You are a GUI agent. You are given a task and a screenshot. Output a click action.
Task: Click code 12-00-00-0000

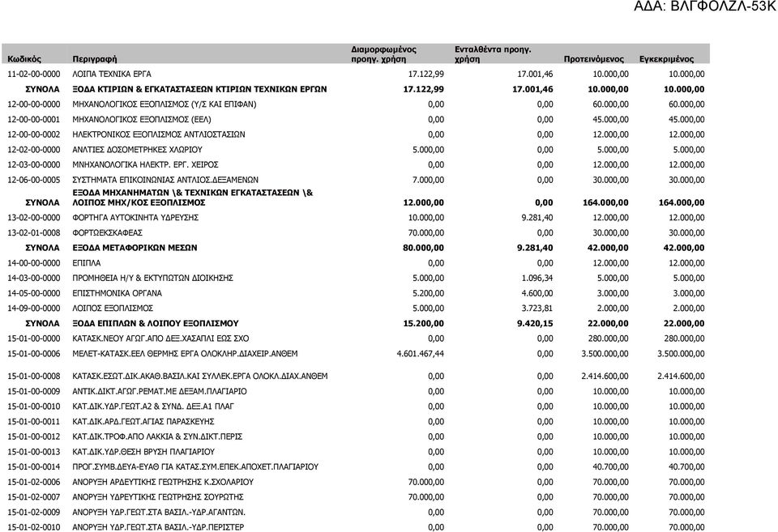(34, 104)
